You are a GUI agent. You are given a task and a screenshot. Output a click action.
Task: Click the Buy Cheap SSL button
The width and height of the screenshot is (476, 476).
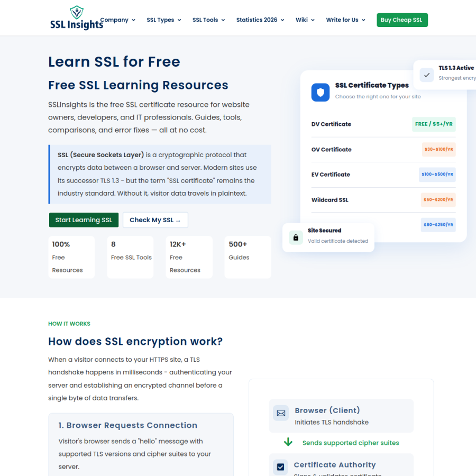(x=402, y=20)
